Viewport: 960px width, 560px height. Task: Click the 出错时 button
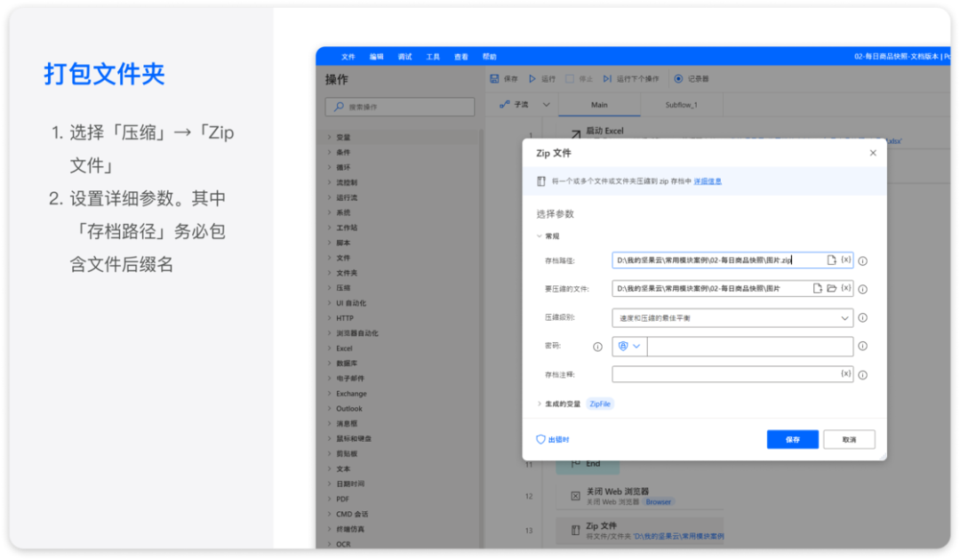pos(553,439)
